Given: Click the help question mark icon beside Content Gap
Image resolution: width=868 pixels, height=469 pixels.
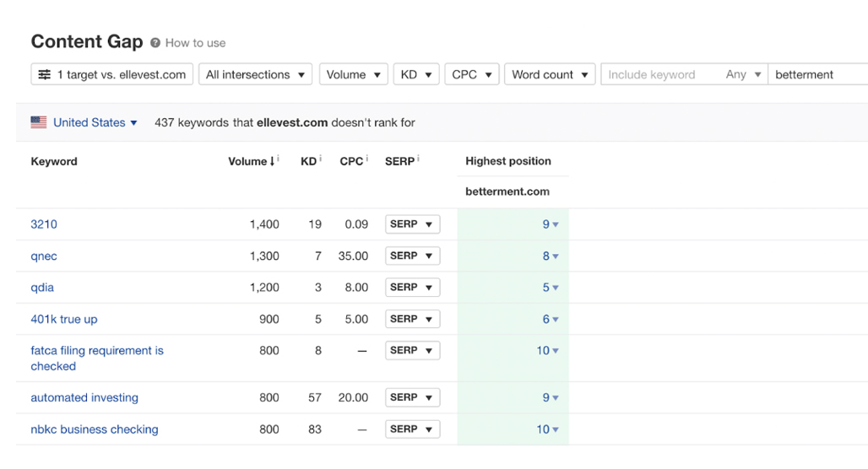Looking at the screenshot, I should (x=155, y=43).
